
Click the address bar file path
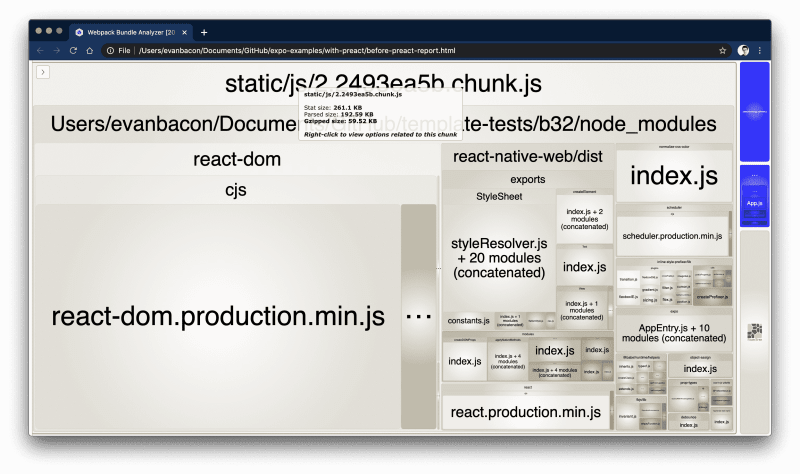point(297,51)
